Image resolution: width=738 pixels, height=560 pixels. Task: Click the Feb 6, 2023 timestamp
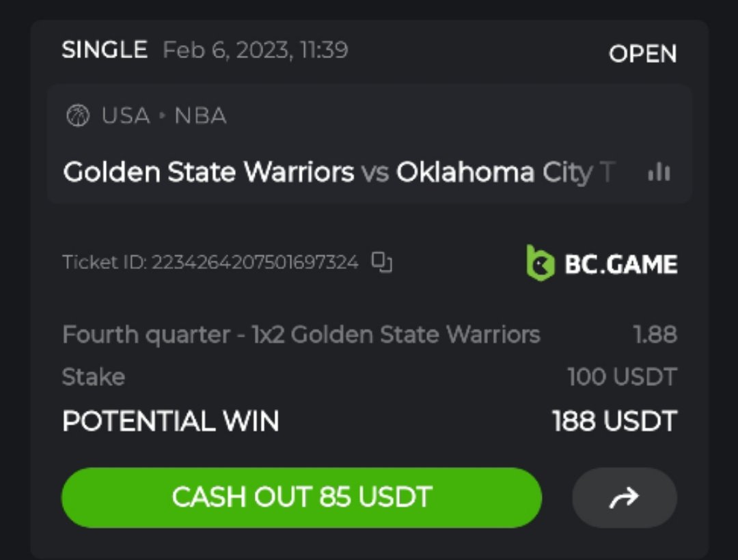coord(256,50)
